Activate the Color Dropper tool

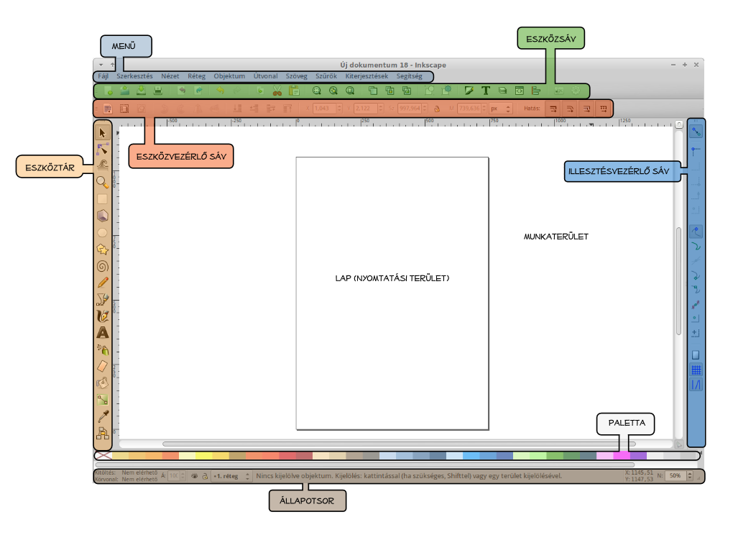click(x=103, y=416)
